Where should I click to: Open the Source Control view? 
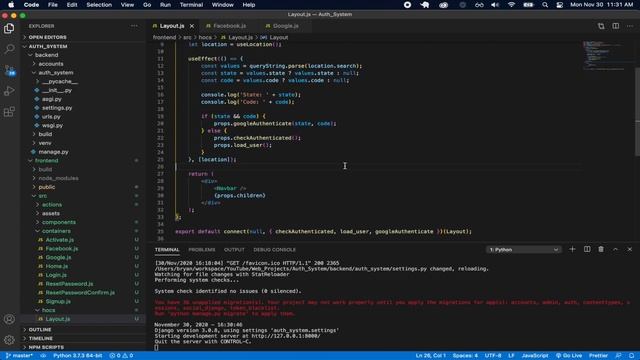pyautogui.click(x=9, y=70)
